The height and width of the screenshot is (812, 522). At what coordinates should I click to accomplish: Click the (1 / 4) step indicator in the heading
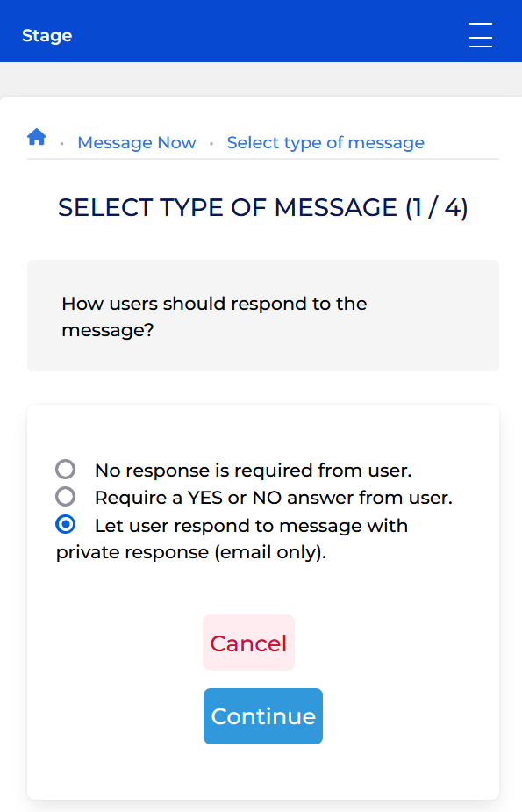pos(437,208)
